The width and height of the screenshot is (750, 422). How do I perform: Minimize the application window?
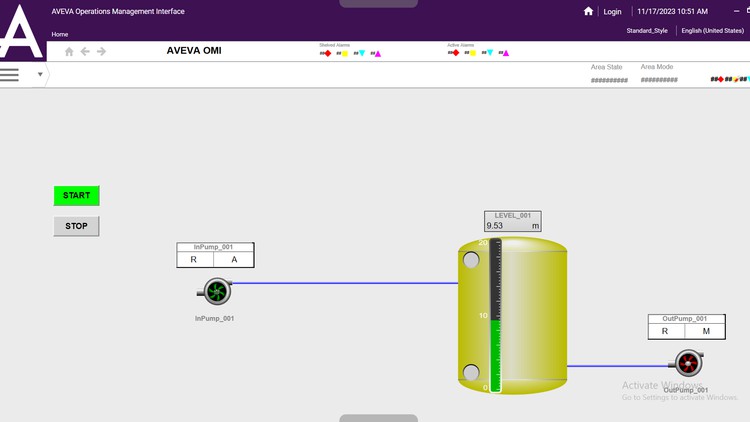(737, 11)
